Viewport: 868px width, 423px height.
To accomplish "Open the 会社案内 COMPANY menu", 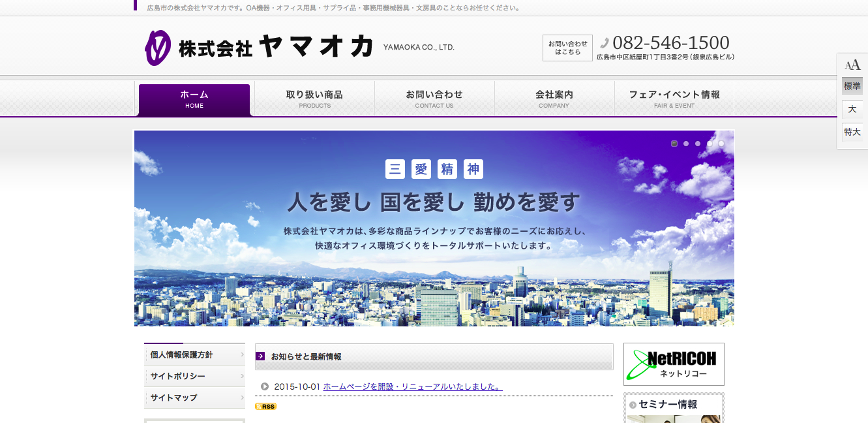I will [x=553, y=99].
